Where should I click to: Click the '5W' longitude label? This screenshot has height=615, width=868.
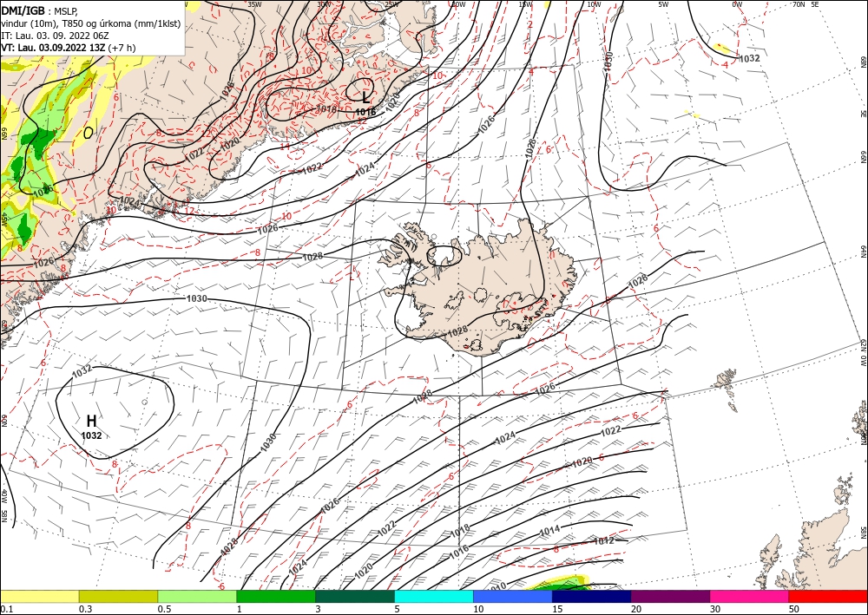click(663, 4)
